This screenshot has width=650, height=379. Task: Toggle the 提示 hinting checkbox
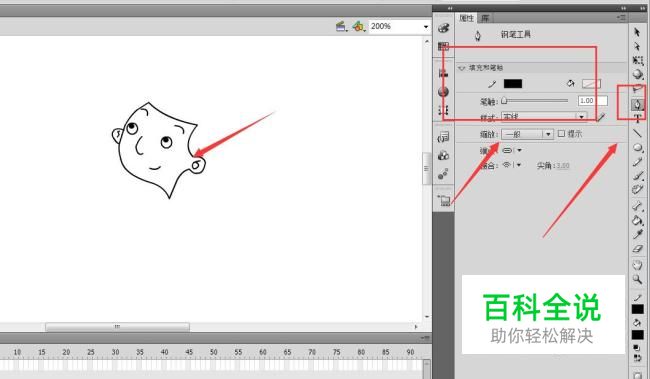tap(561, 134)
